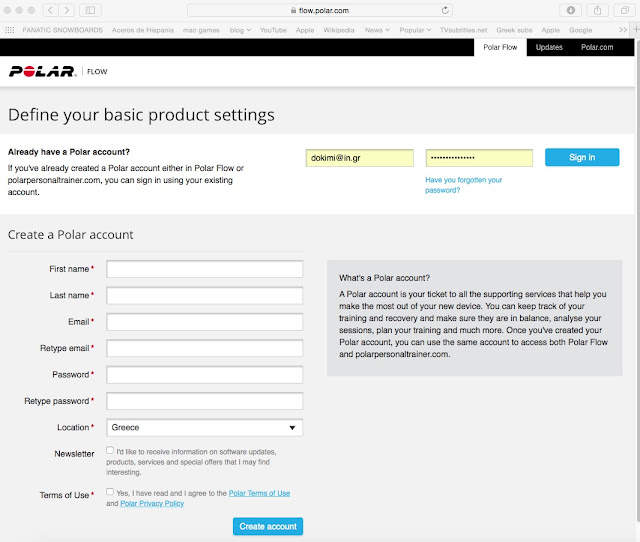Image resolution: width=640 pixels, height=542 pixels.
Task: Switch to the Updates tab
Action: [549, 47]
